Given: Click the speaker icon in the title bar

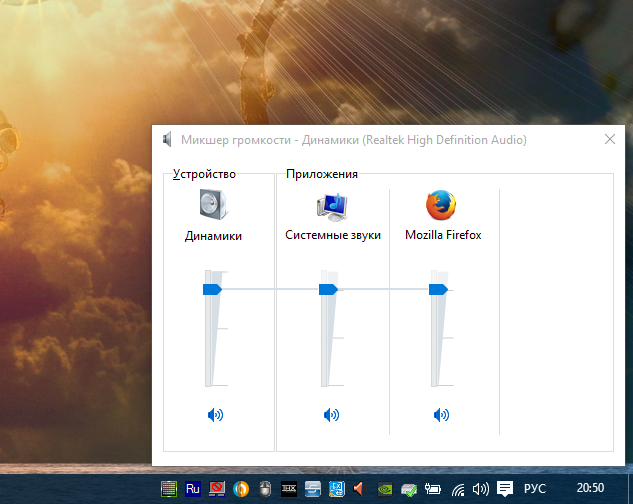Looking at the screenshot, I should point(167,140).
